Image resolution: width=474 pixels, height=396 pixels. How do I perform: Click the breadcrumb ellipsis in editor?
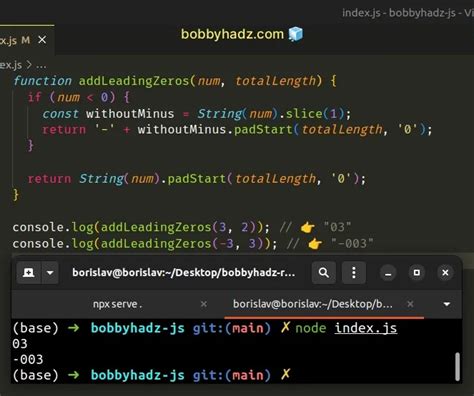pyautogui.click(x=41, y=65)
